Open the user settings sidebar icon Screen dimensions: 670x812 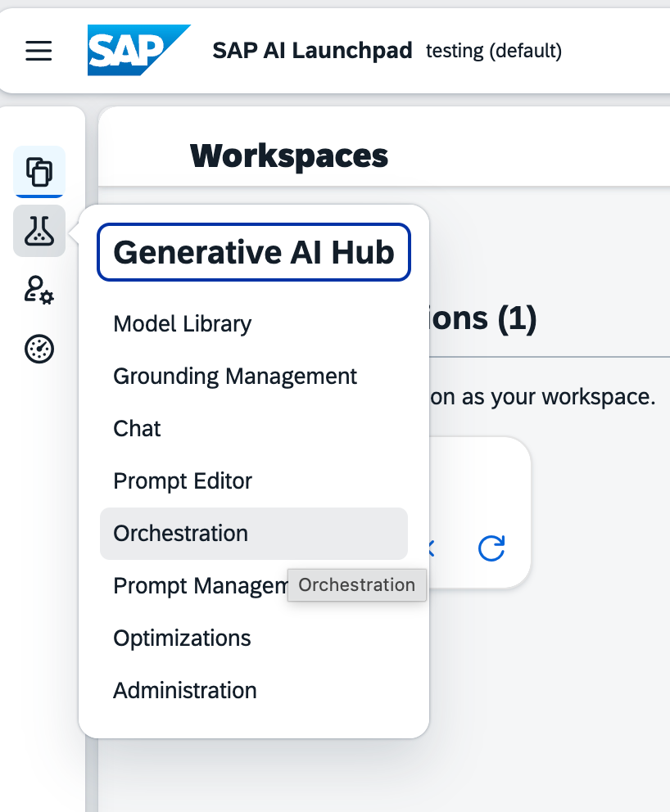click(x=39, y=290)
